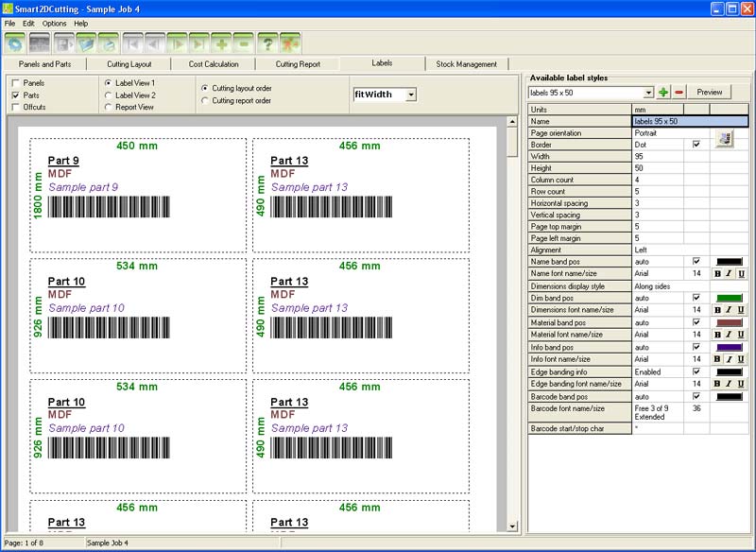Viewport: 756px width, 552px height.
Task: Open the Help menu
Action: [81, 23]
